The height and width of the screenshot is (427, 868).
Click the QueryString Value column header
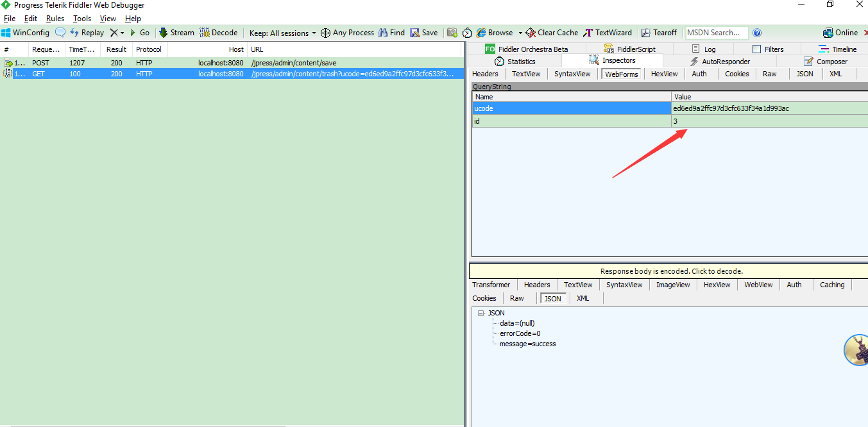tap(769, 97)
